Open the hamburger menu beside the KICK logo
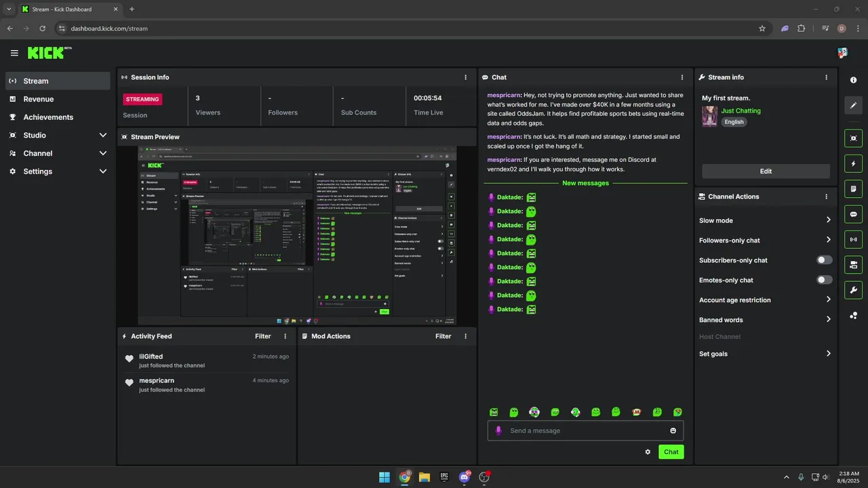The width and height of the screenshot is (868, 488). (x=14, y=53)
